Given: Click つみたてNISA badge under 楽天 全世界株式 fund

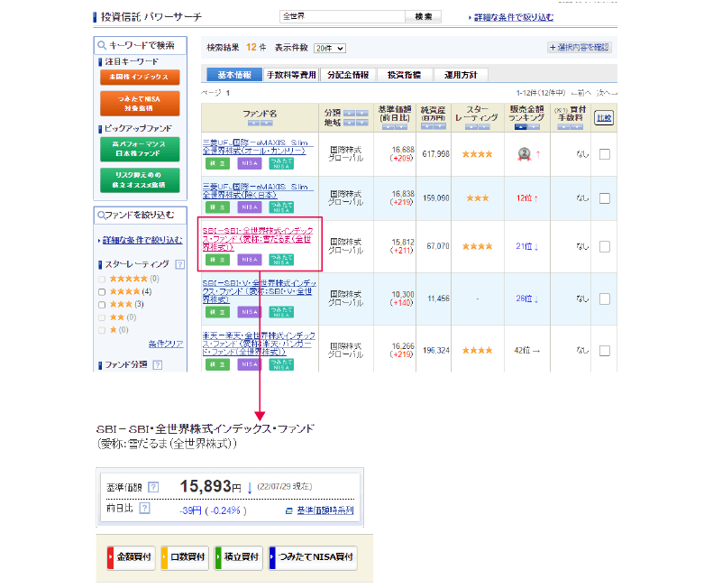Looking at the screenshot, I should [281, 364].
